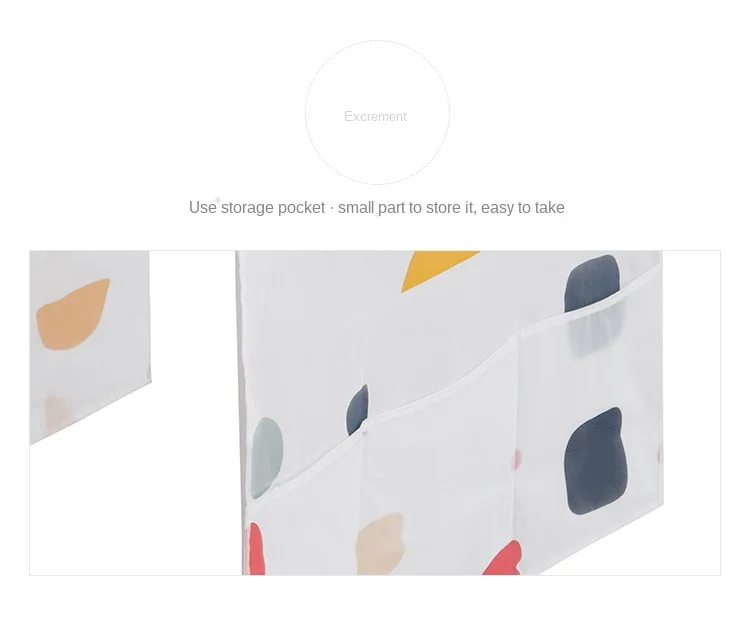Click the left fabric panel photo
This screenshot has width=750, height=640.
90,347
